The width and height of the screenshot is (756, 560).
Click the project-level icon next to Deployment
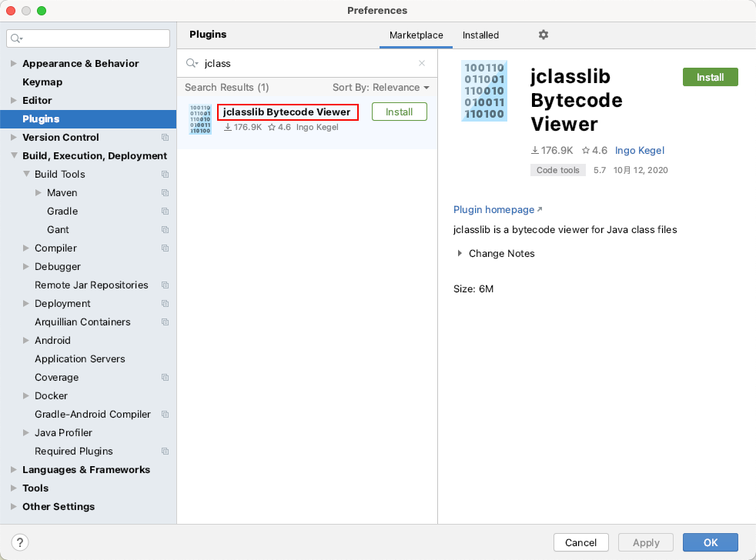[x=165, y=304]
